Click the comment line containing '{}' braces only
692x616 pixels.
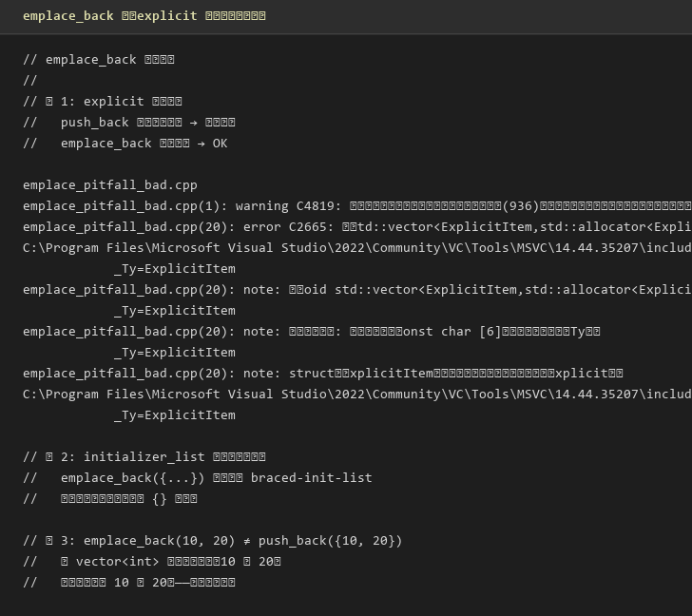110,499
